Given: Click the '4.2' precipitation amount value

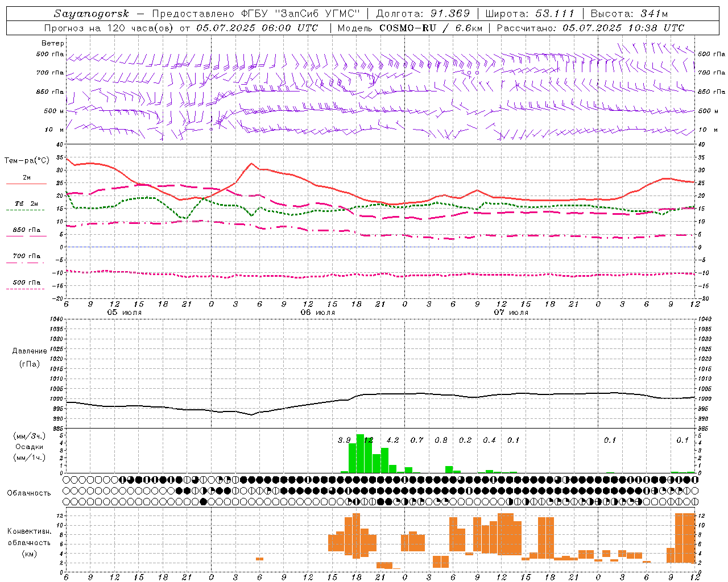Looking at the screenshot, I should (392, 440).
